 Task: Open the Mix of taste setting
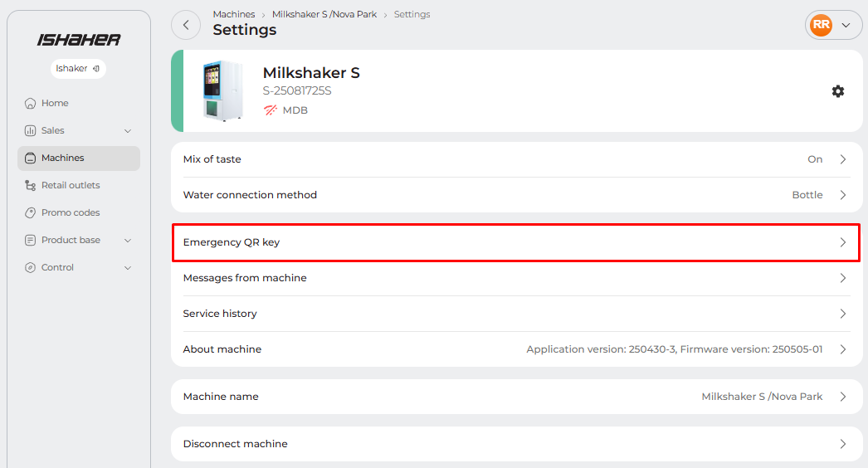516,159
